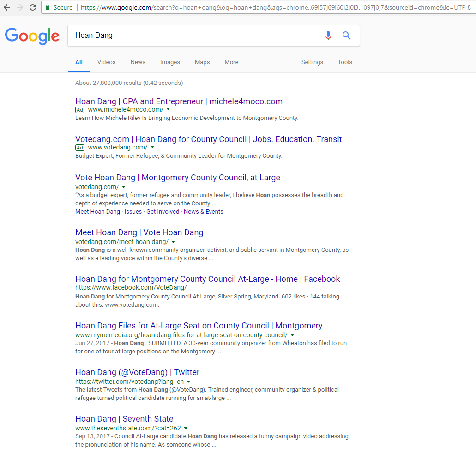476x459 pixels.
Task: Click the votedang.com/meet-hoan-dang/ URL text
Action: pyautogui.click(x=122, y=242)
